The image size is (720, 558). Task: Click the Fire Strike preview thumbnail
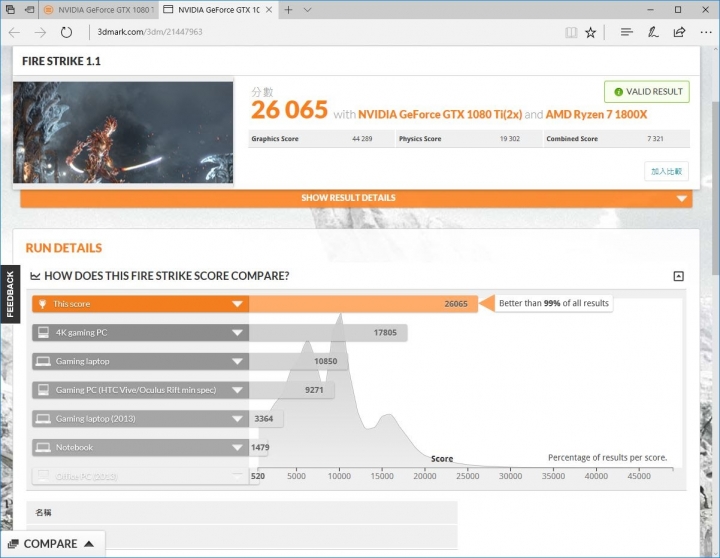(x=123, y=132)
